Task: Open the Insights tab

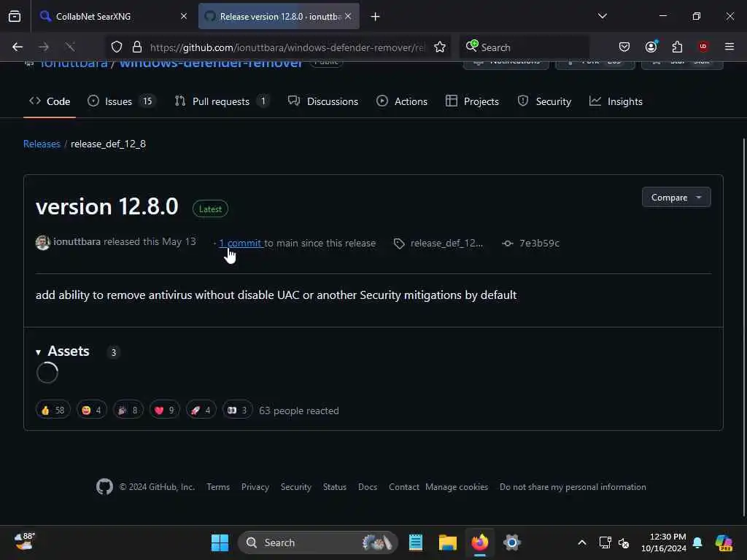Action: point(616,101)
